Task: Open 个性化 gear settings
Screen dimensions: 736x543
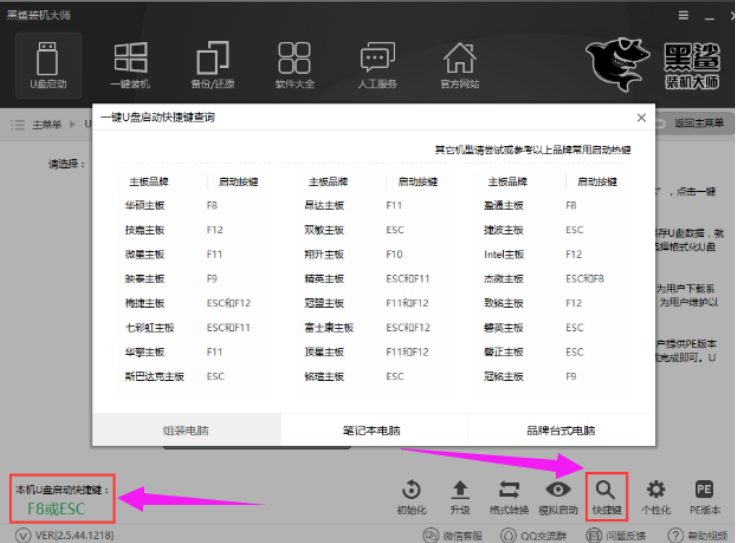Action: point(656,497)
